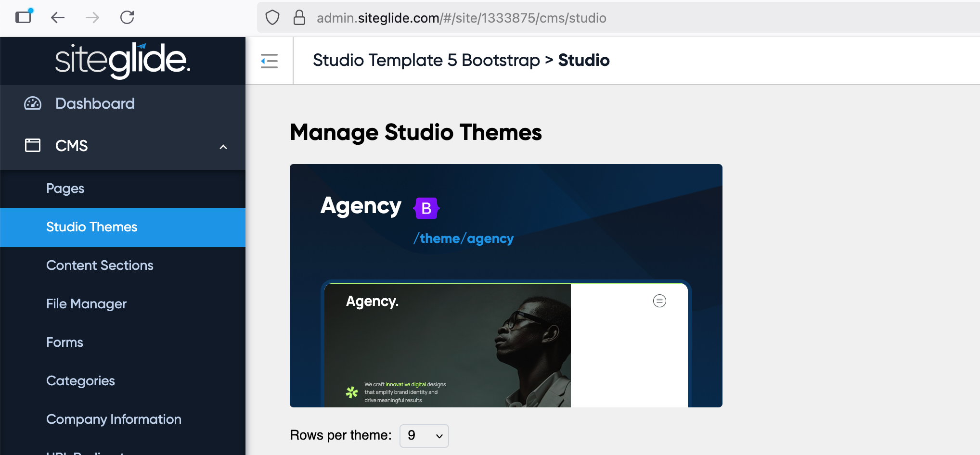The height and width of the screenshot is (455, 980).
Task: Collapse the sidebar with the hamburger icon
Action: (x=269, y=61)
